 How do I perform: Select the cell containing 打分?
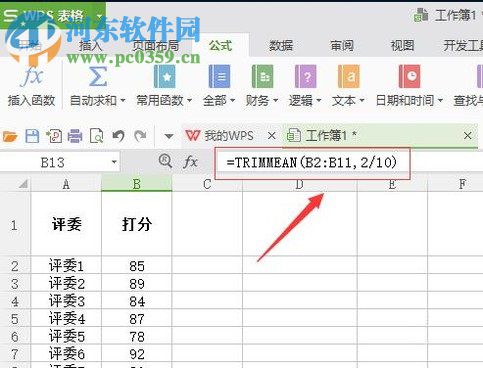137,224
